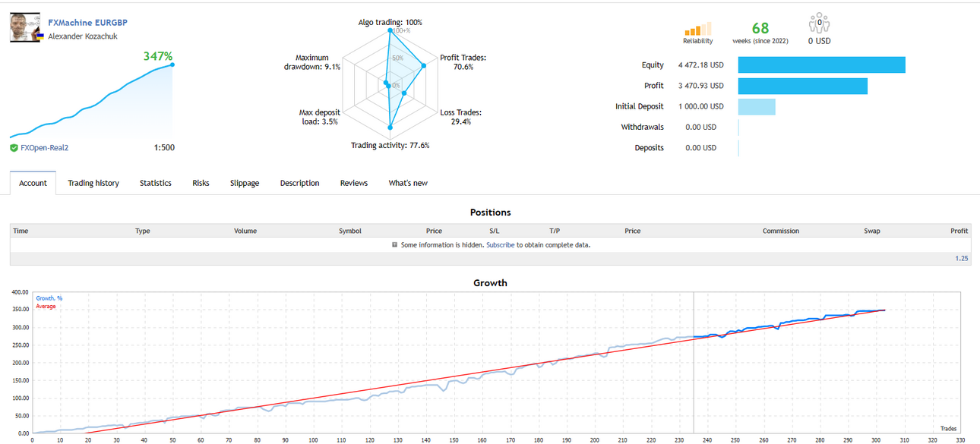This screenshot has height=444, width=980.
Task: Click the Growth, % legend label
Action: coord(49,299)
